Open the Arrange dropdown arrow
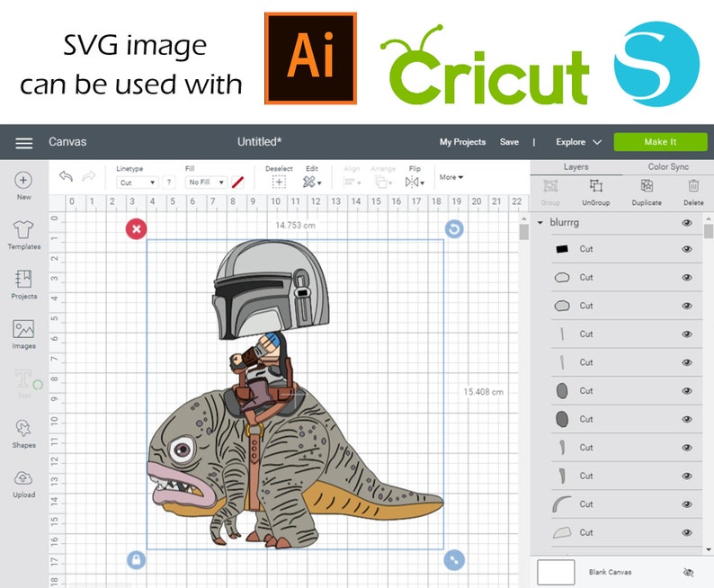Viewport: 714px width, 588px height. tap(390, 183)
